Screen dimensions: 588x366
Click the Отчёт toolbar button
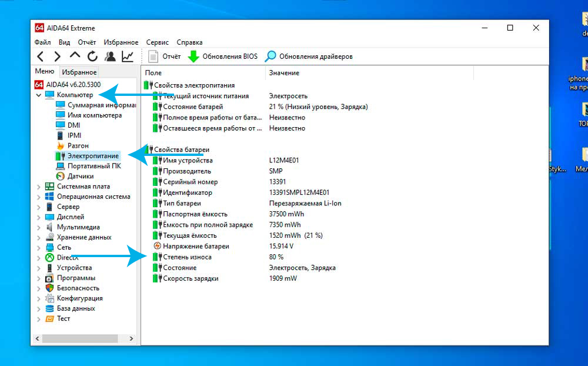pyautogui.click(x=164, y=56)
